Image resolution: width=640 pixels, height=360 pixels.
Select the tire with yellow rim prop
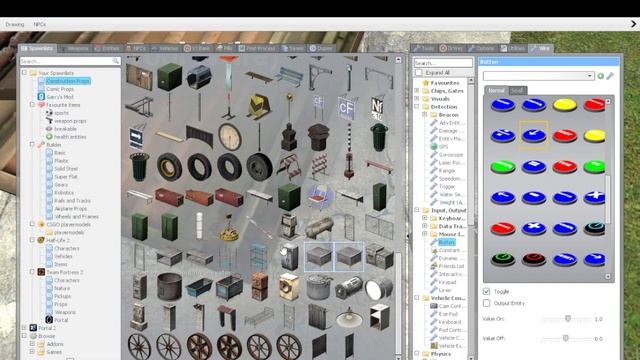click(169, 167)
